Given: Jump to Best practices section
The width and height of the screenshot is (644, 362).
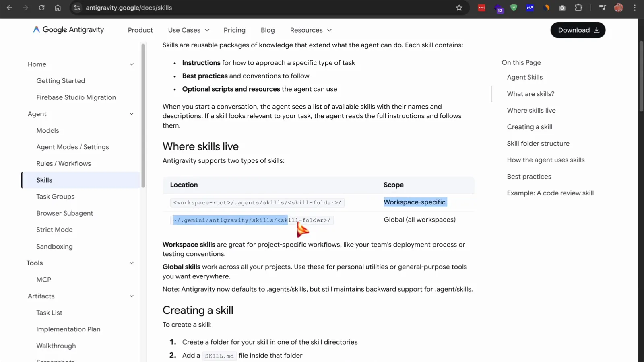Looking at the screenshot, I should click(529, 177).
